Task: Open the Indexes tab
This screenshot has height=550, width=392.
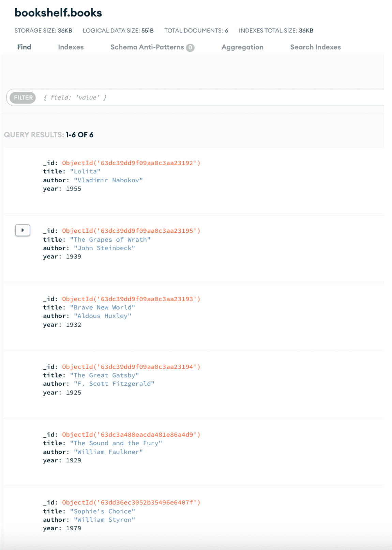Action: (71, 47)
